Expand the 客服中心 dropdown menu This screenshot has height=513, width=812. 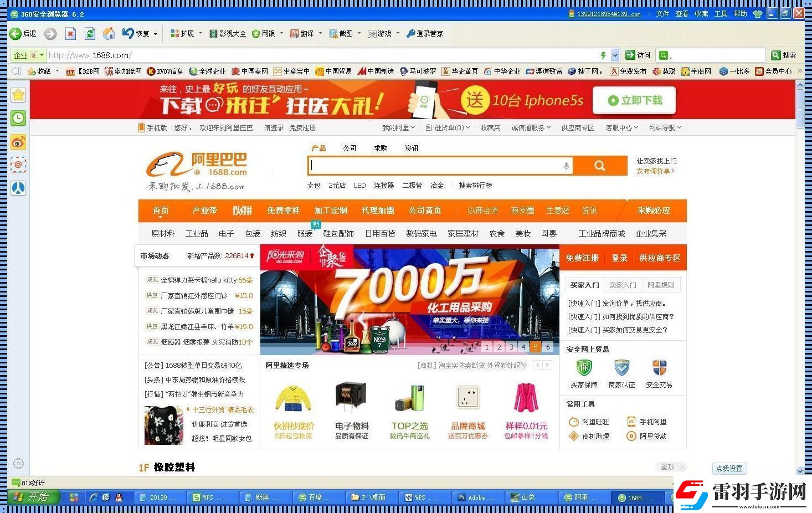621,127
